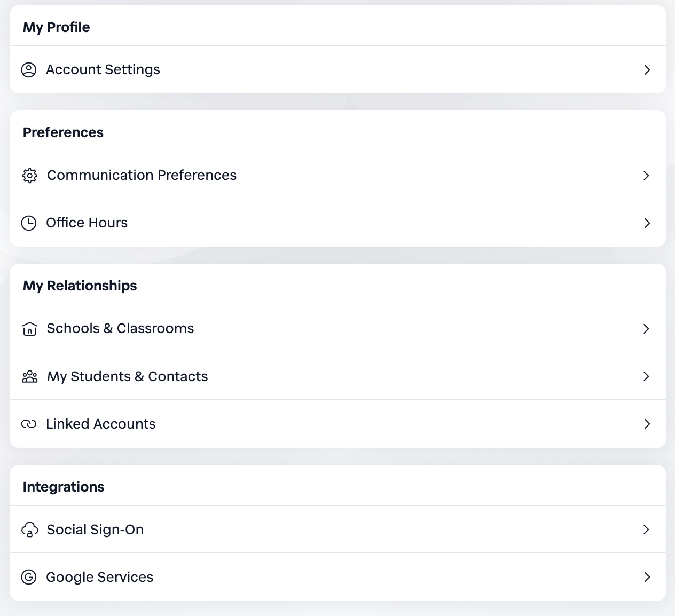
Task: Click the gear icon for Communication Preferences
Action: 30,176
